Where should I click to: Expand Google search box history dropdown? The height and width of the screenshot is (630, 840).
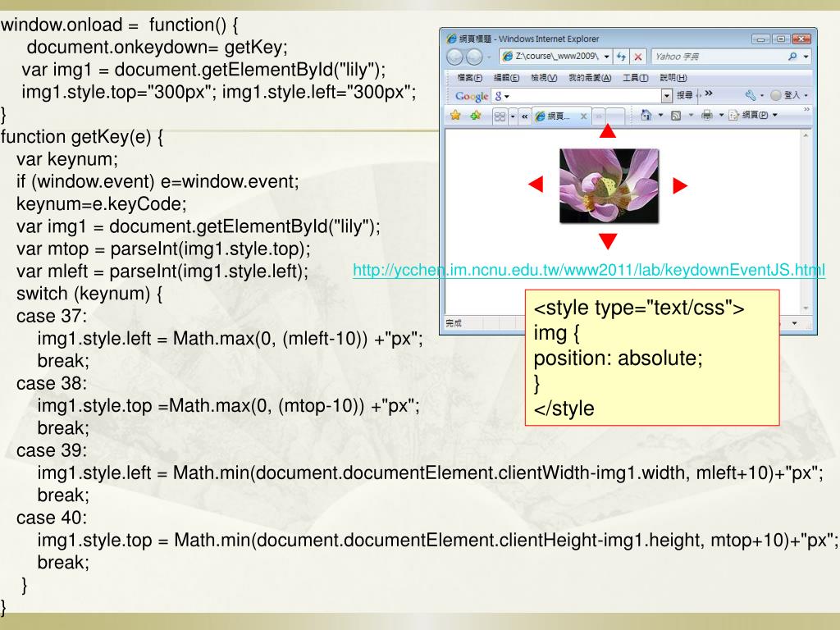pos(666,96)
